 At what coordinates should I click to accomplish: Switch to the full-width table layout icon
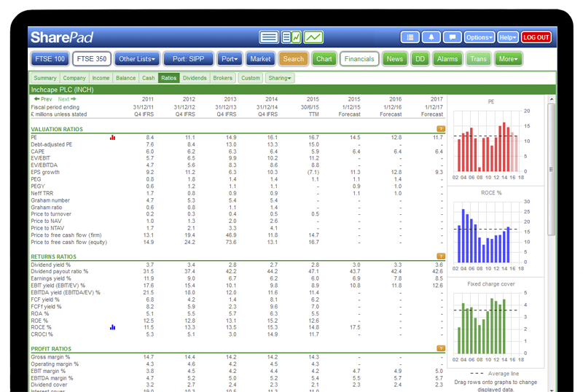(269, 37)
